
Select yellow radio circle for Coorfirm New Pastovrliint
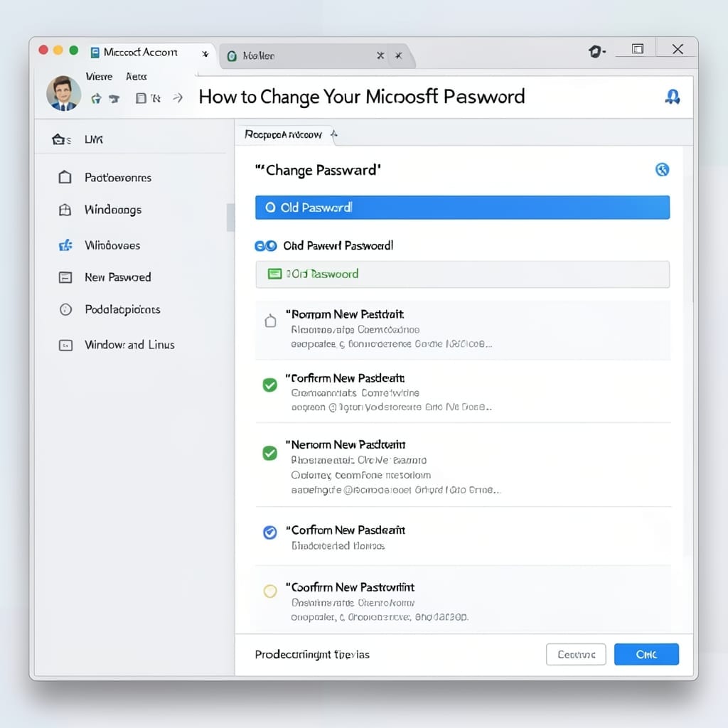[270, 591]
